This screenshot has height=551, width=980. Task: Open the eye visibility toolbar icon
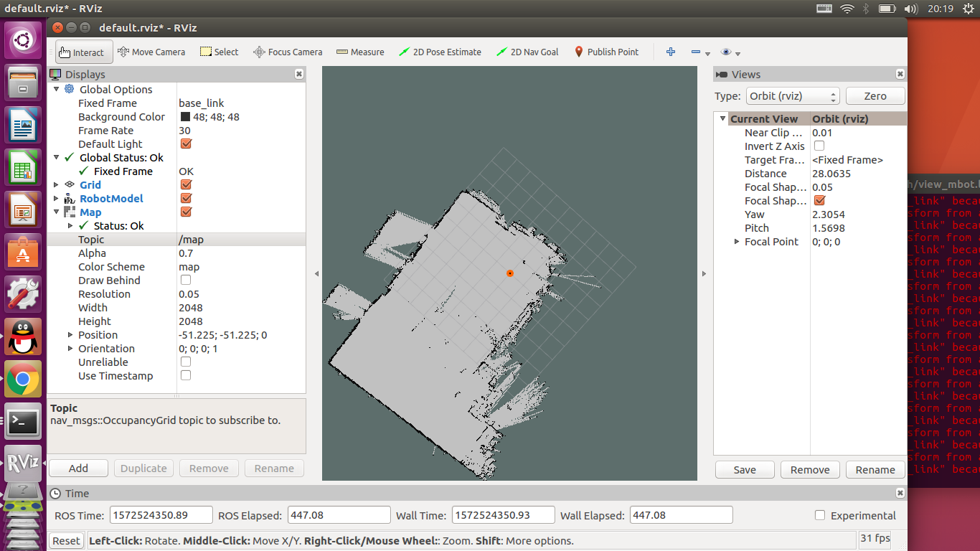727,52
